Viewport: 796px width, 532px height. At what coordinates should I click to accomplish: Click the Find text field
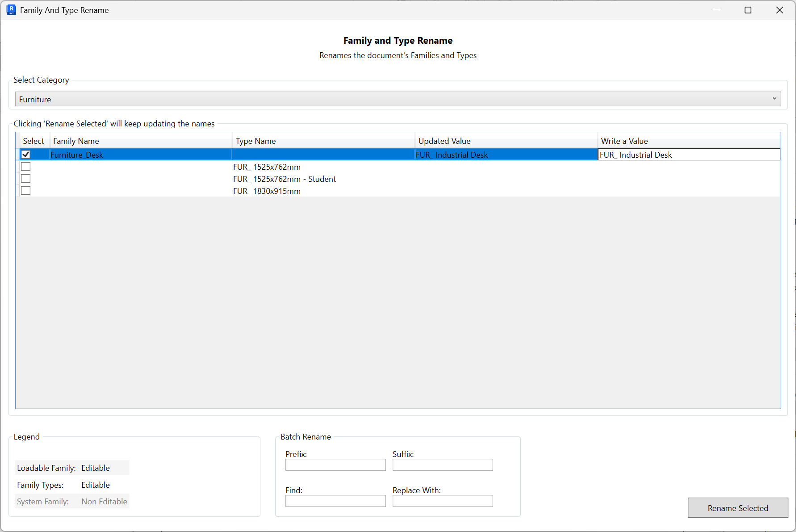[x=335, y=501]
